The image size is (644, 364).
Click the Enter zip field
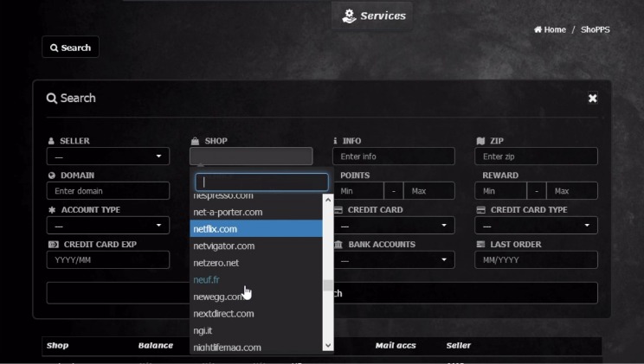tap(536, 156)
